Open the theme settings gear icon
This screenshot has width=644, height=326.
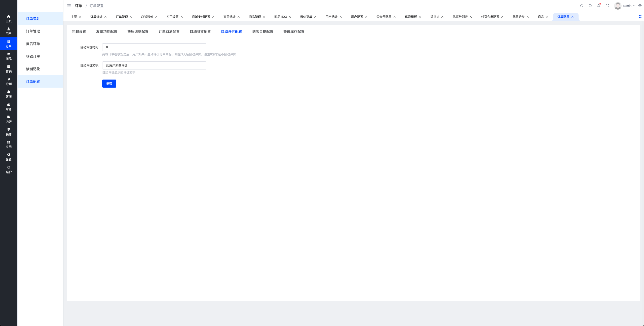(640, 6)
